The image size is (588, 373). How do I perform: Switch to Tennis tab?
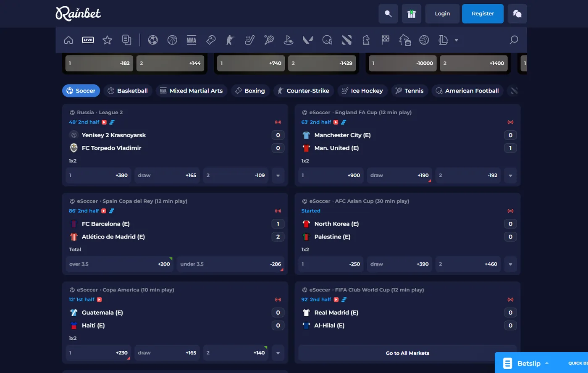pyautogui.click(x=409, y=91)
